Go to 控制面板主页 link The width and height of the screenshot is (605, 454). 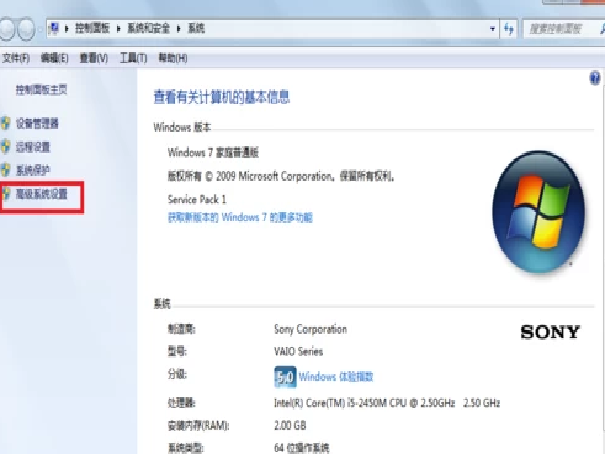coord(42,90)
